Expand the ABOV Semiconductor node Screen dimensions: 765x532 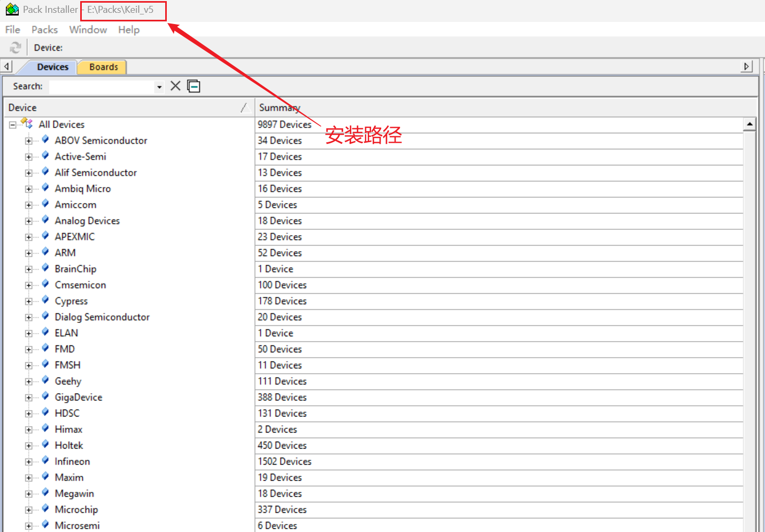click(29, 141)
